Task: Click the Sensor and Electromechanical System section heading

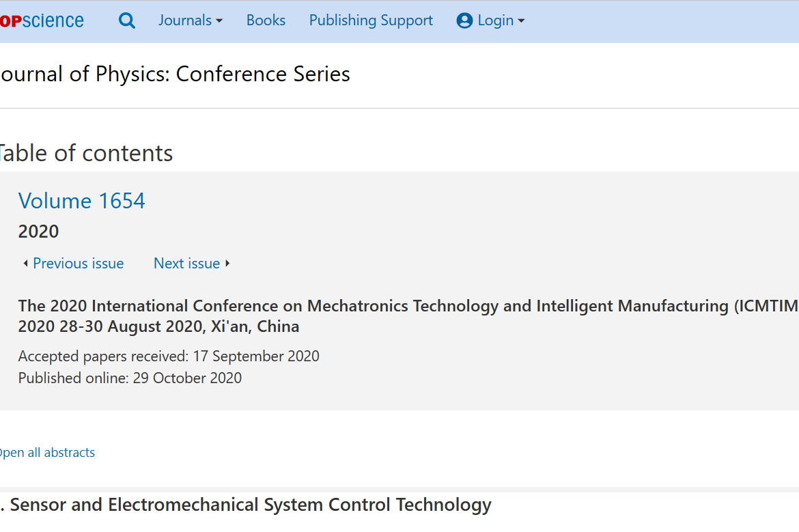Action: point(250,505)
